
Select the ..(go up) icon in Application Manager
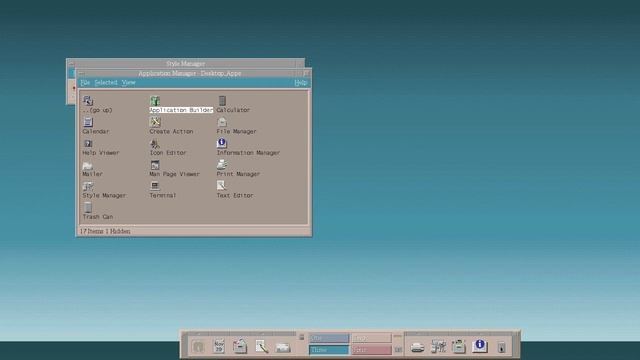(88, 100)
